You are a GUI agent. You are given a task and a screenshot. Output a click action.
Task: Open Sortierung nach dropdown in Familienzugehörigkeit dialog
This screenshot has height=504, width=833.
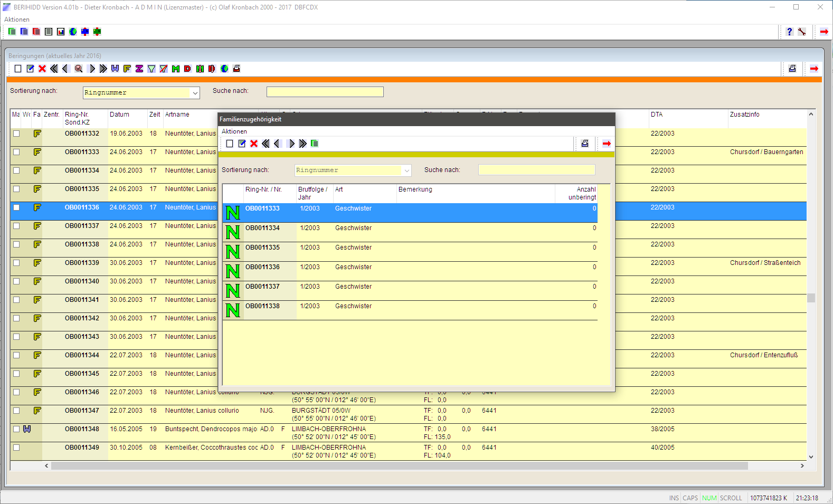406,170
